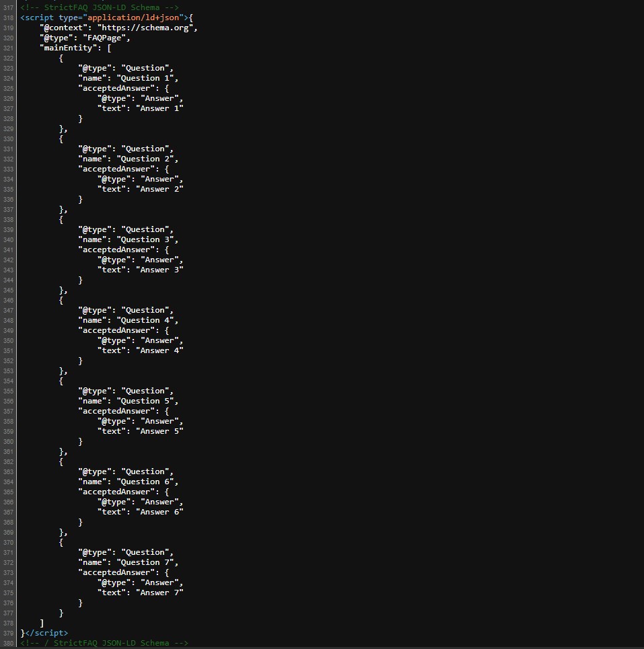Click the "Question 1" name value
Image resolution: width=644 pixels, height=649 pixels.
[145, 78]
